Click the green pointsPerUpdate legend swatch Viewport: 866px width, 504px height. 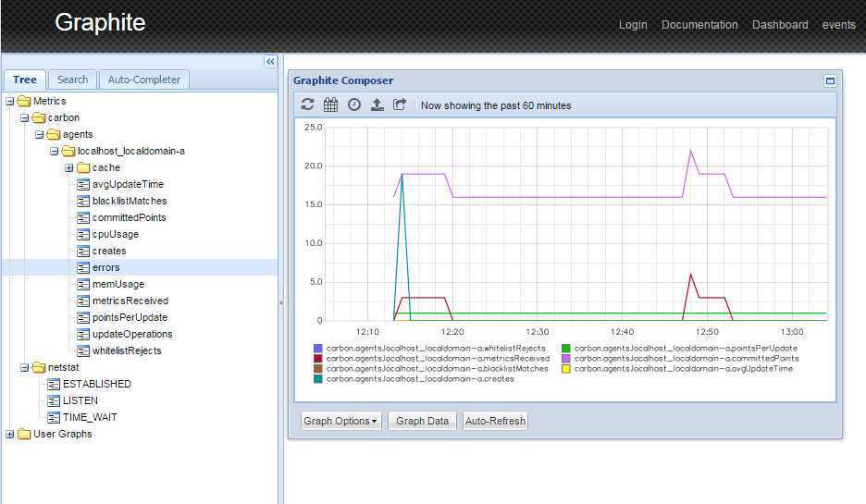pyautogui.click(x=566, y=349)
